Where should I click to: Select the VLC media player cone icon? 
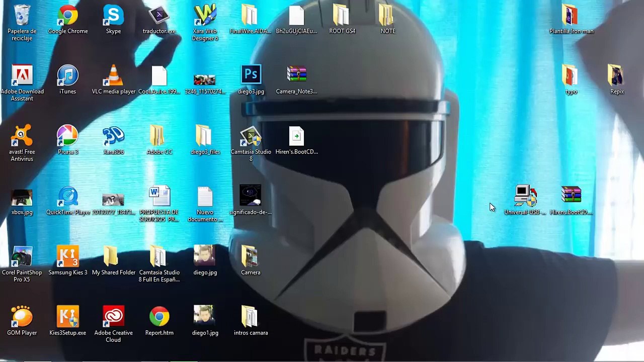(113, 75)
